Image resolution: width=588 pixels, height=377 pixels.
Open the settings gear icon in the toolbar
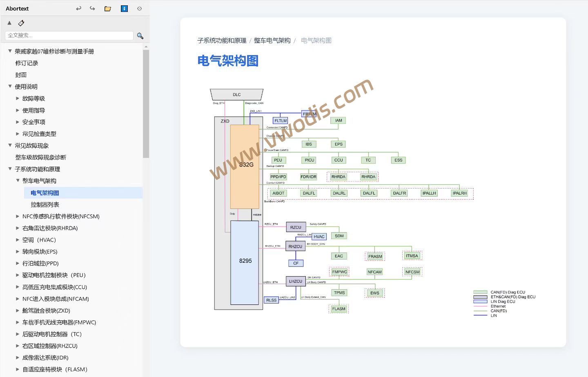tap(139, 9)
